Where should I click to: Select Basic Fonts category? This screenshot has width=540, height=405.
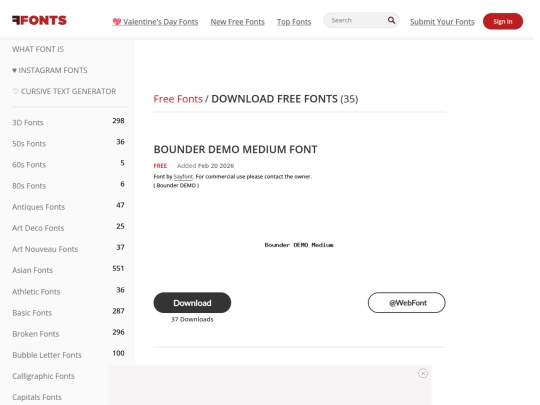click(32, 313)
